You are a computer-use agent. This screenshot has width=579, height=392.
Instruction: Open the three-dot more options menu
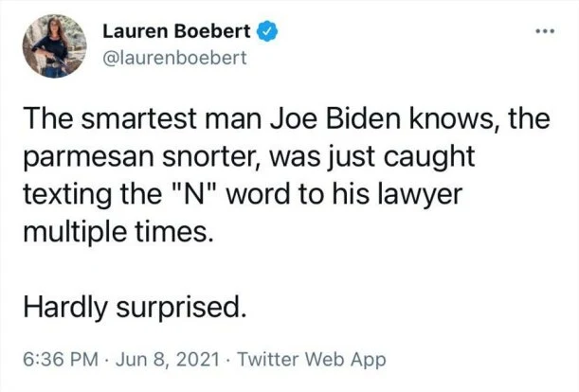[546, 31]
